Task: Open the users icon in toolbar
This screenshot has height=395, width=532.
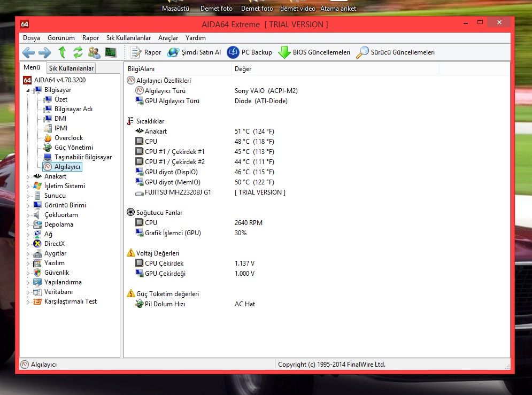Action: pyautogui.click(x=94, y=52)
